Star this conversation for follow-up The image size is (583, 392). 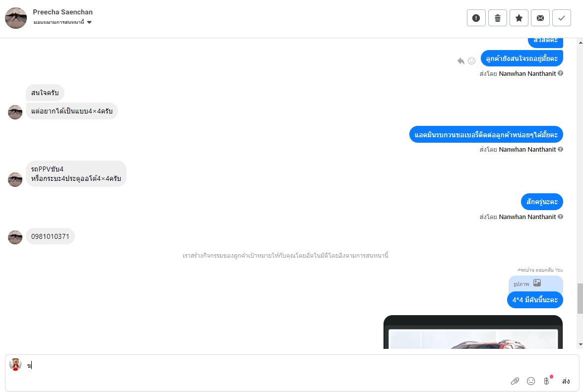pyautogui.click(x=519, y=18)
